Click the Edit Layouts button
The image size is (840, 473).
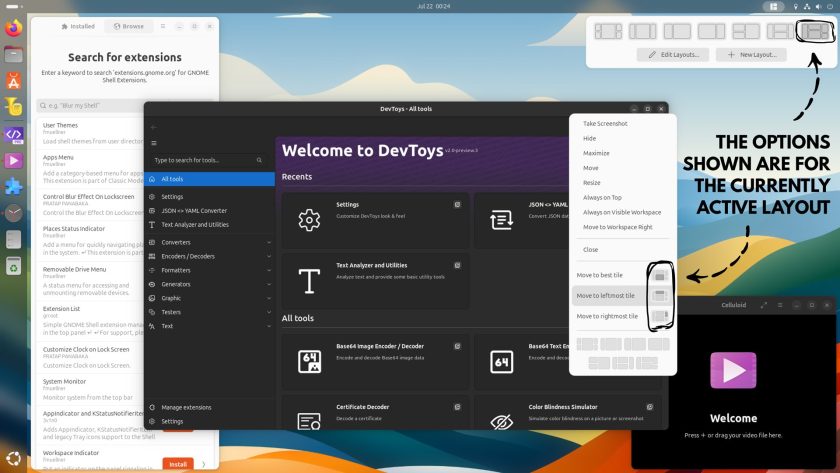(x=673, y=55)
